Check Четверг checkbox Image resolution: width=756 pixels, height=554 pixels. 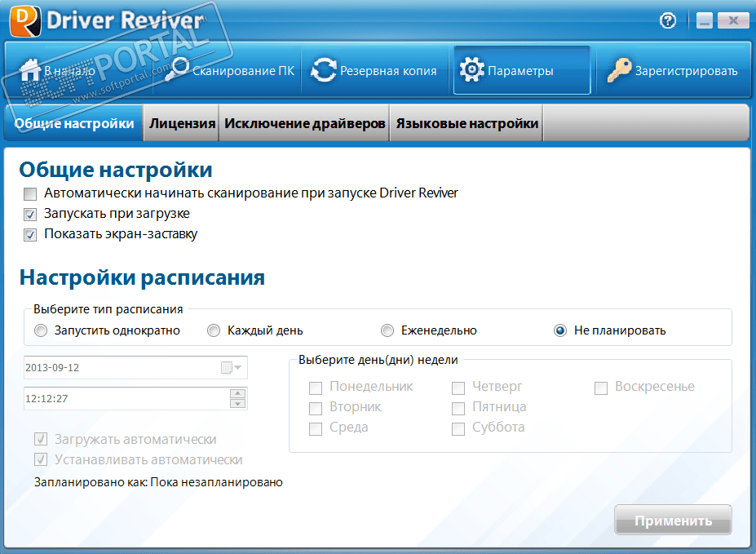458,388
